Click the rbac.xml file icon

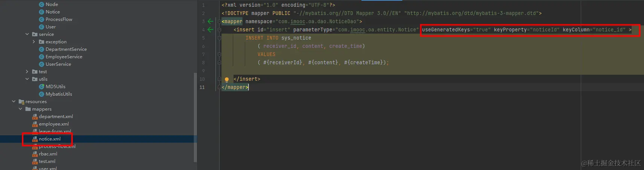(x=35, y=154)
